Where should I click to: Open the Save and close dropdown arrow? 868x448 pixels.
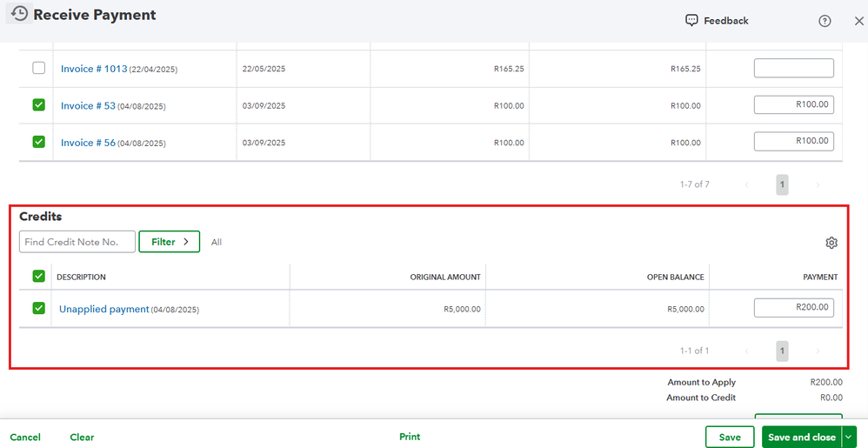tap(849, 437)
